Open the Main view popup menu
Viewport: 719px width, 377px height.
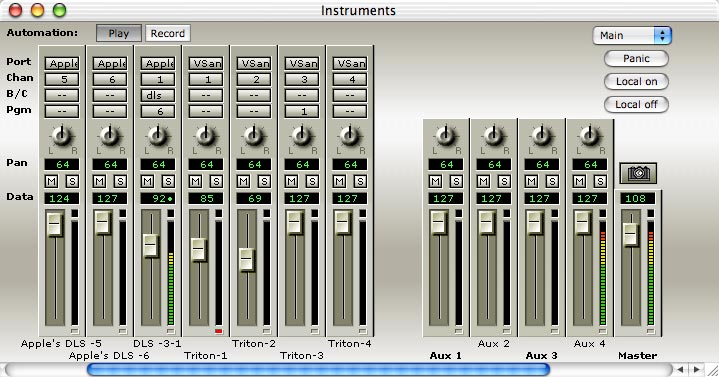(632, 35)
